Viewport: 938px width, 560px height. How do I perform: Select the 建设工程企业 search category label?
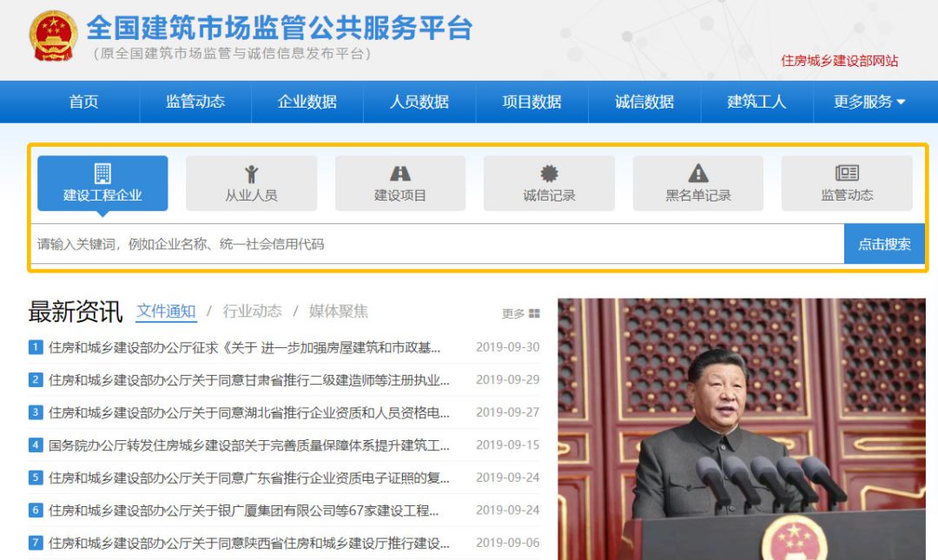tap(102, 195)
